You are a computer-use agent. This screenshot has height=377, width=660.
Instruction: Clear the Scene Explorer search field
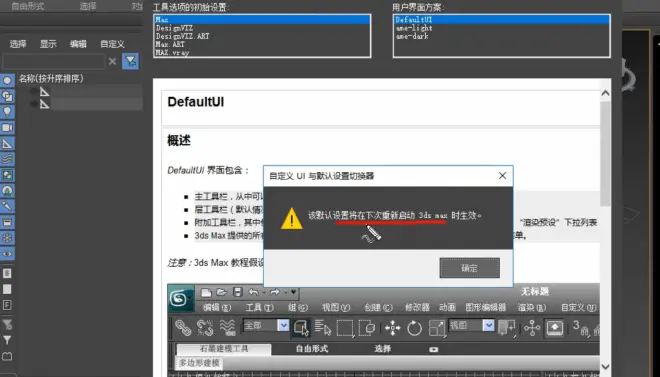pos(112,61)
